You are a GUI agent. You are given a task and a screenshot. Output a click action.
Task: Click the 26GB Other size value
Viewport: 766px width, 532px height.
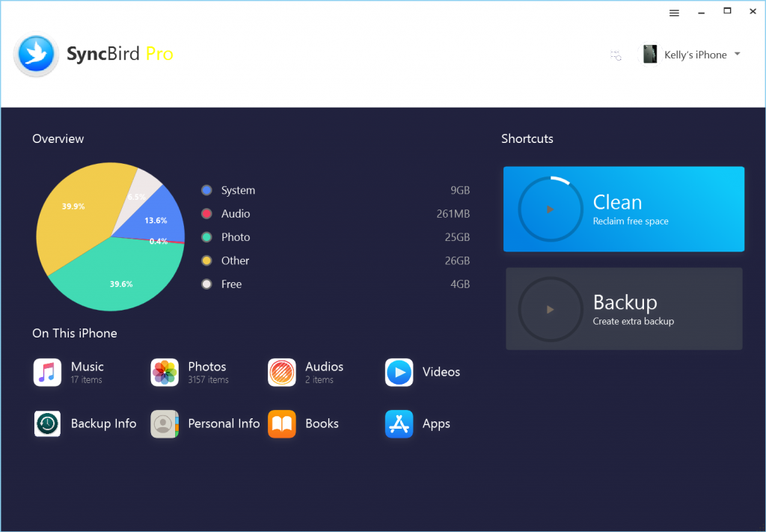point(457,260)
